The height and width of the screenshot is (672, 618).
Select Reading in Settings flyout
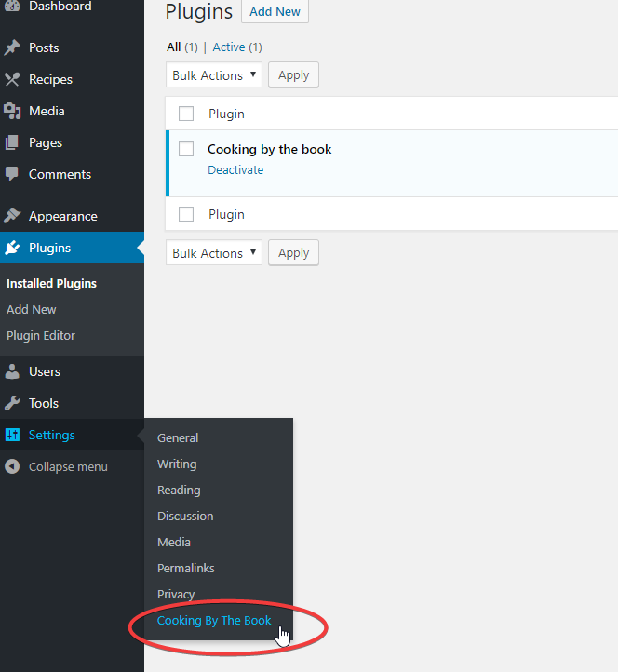click(179, 490)
